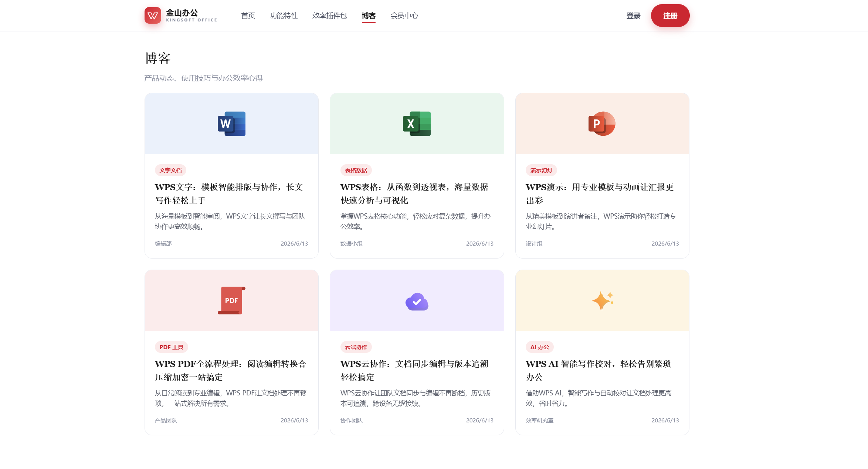Viewport: 868px width, 469px height.
Task: Click the date on the WPS AI card
Action: (665, 420)
